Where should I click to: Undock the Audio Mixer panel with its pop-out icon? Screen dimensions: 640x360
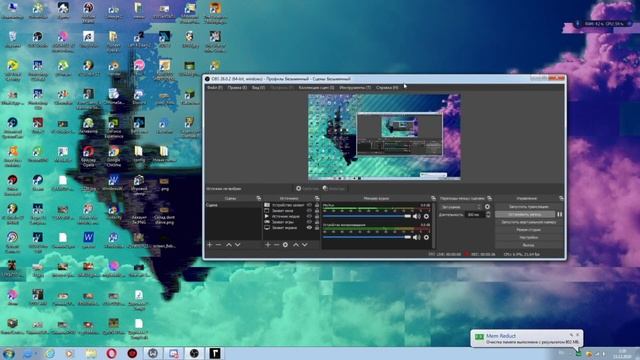click(x=433, y=198)
